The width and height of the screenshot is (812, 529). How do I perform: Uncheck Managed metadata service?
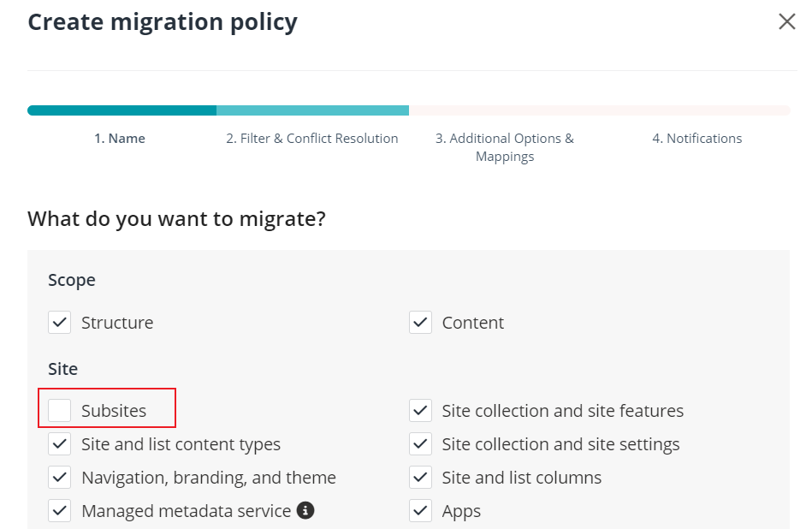coord(59,510)
